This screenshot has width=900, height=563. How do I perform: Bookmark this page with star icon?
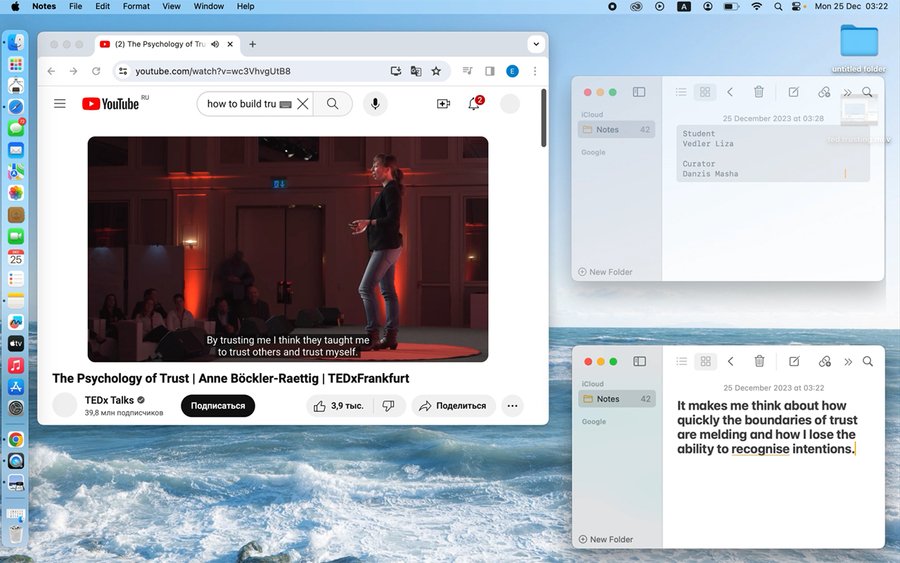pyautogui.click(x=436, y=71)
